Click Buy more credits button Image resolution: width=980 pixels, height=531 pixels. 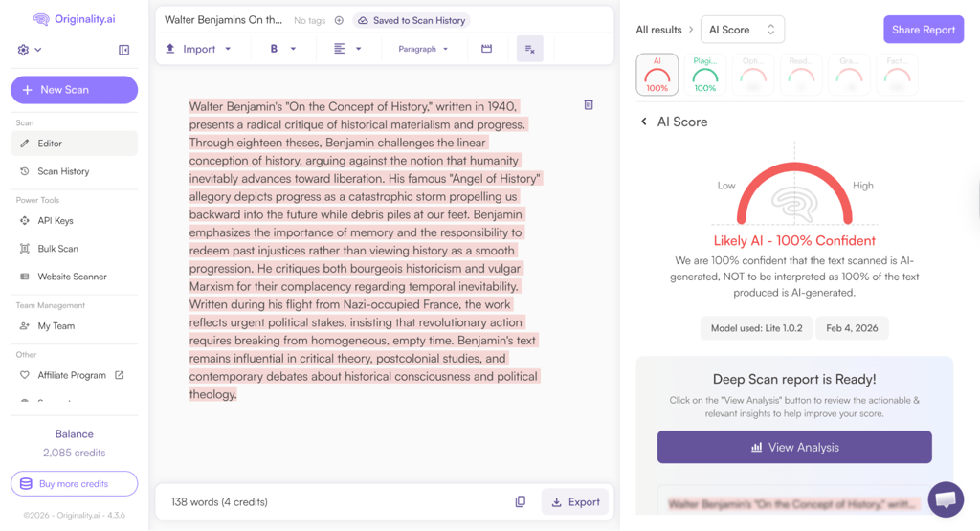tap(75, 483)
